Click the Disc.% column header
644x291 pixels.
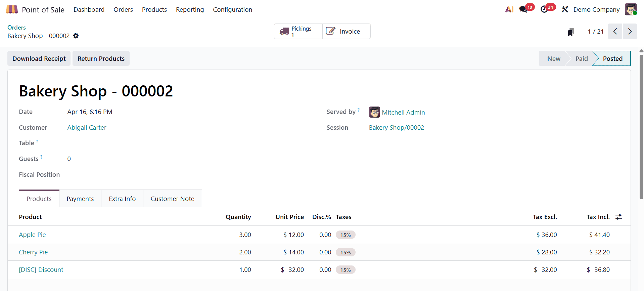[x=322, y=217]
